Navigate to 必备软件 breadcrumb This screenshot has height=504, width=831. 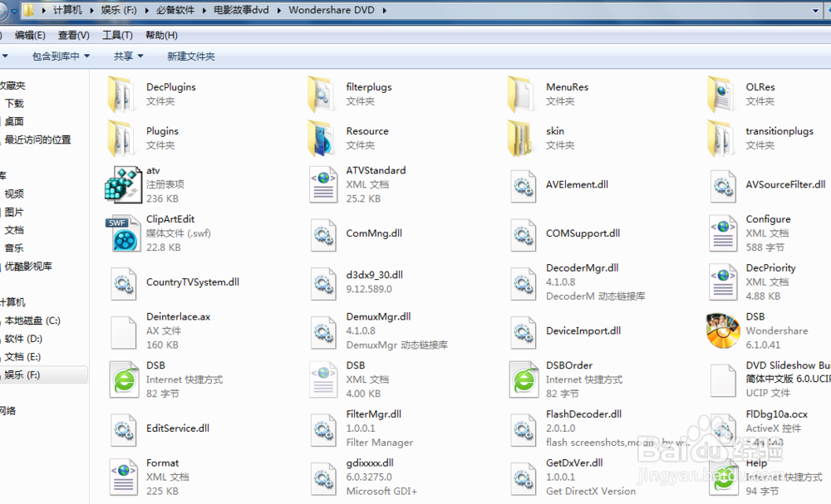[x=175, y=10]
